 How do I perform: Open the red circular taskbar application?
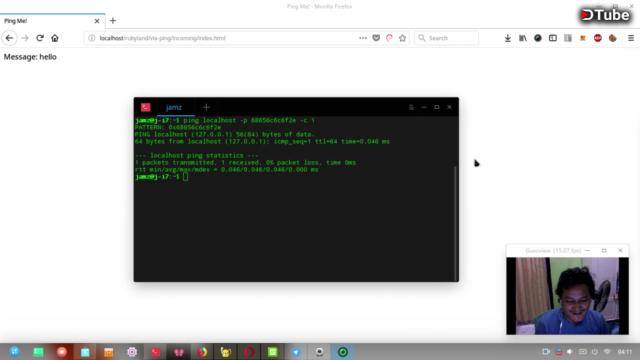click(x=62, y=352)
